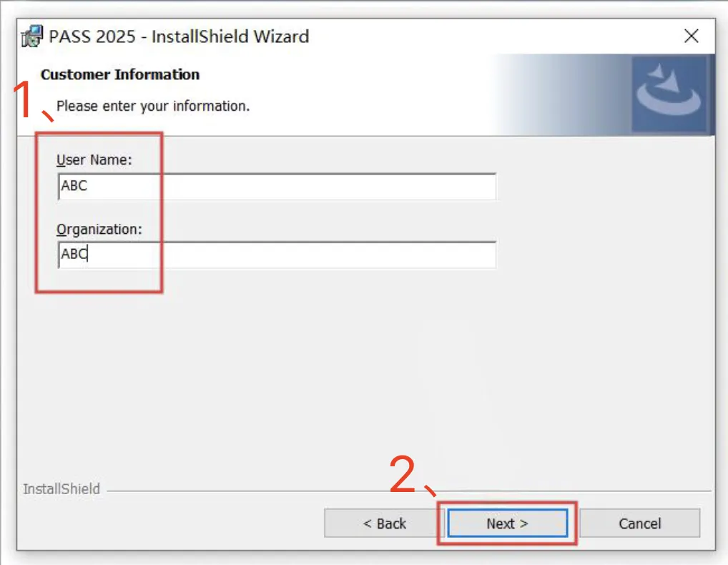Click the InstallShield branding text at the bottom
728x565 pixels.
point(62,489)
